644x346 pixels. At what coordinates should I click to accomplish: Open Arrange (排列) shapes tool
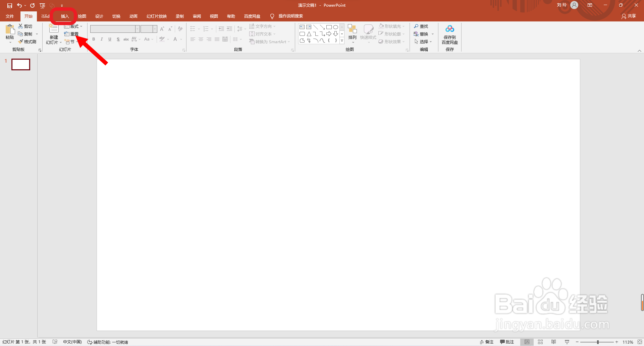pyautogui.click(x=352, y=33)
